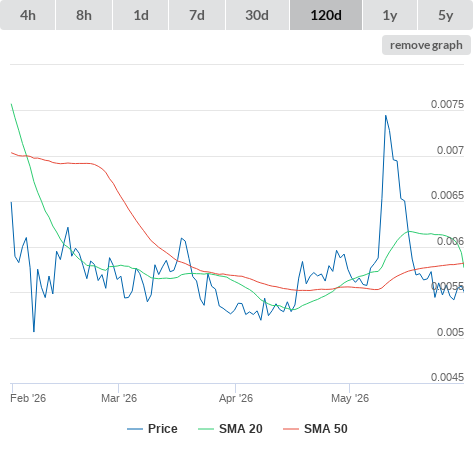Select the active 120d tab

(x=326, y=15)
